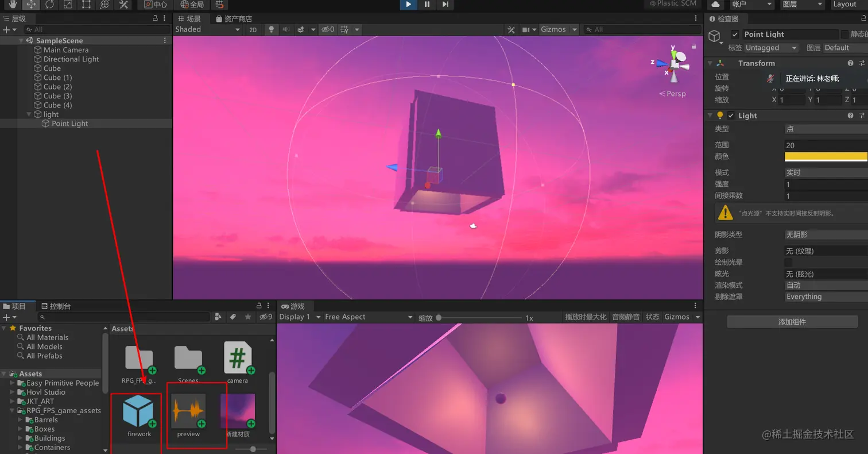This screenshot has width=868, height=454.
Task: Select the Rect transform tool
Action: coord(86,5)
